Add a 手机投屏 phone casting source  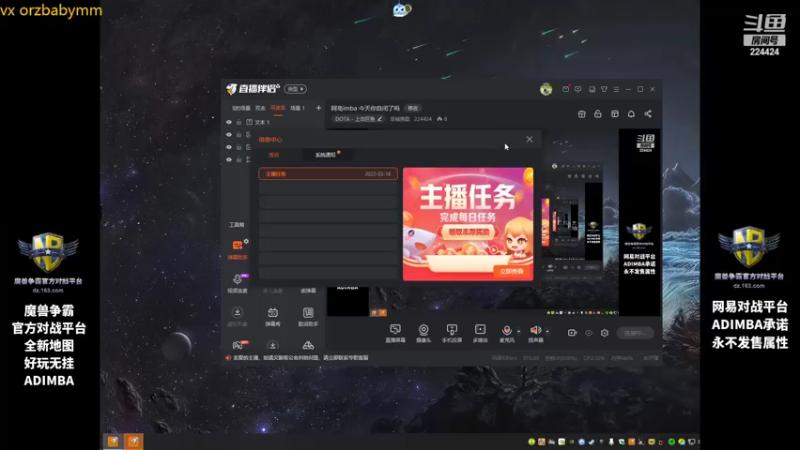pyautogui.click(x=452, y=333)
